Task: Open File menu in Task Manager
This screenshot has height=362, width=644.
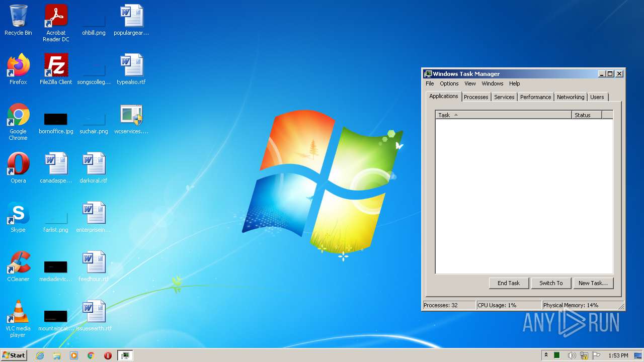Action: point(430,83)
